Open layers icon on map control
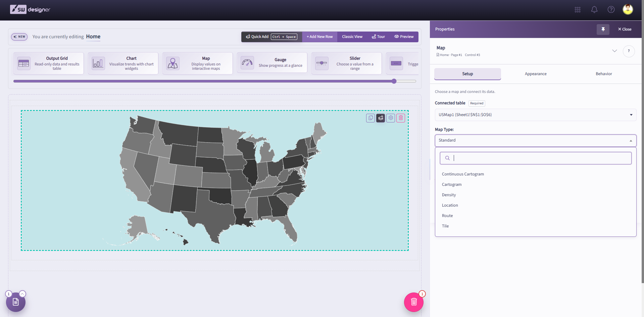644x317 pixels. tap(381, 118)
